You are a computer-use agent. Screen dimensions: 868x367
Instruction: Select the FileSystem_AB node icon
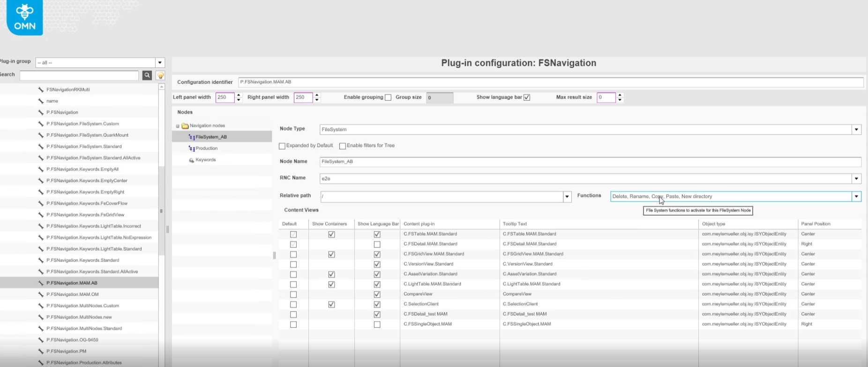pos(192,137)
